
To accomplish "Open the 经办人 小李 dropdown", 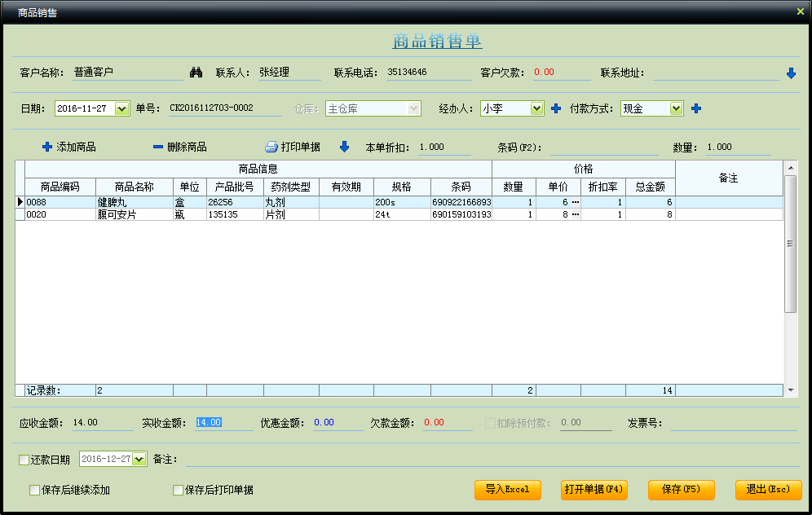I will [537, 108].
